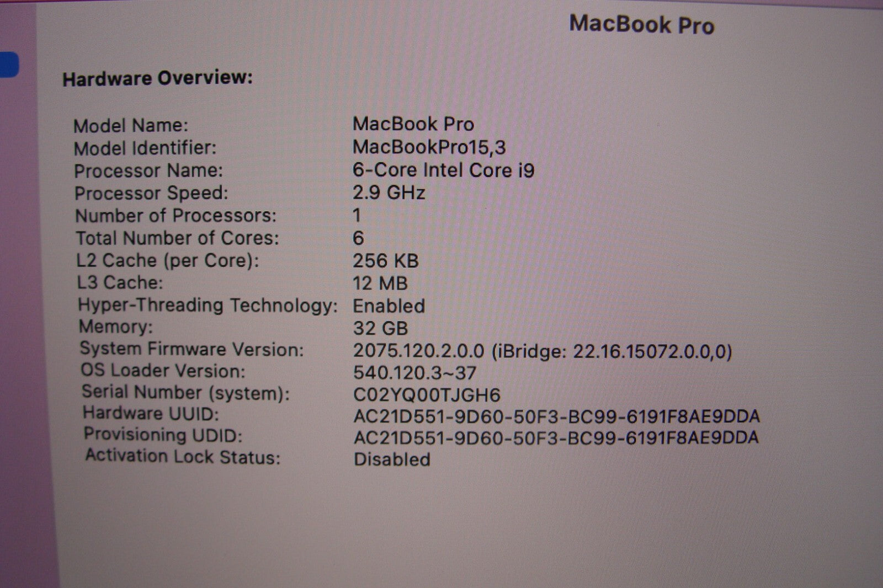The width and height of the screenshot is (883, 588).
Task: Select the Number of Processors label
Action: (x=176, y=216)
